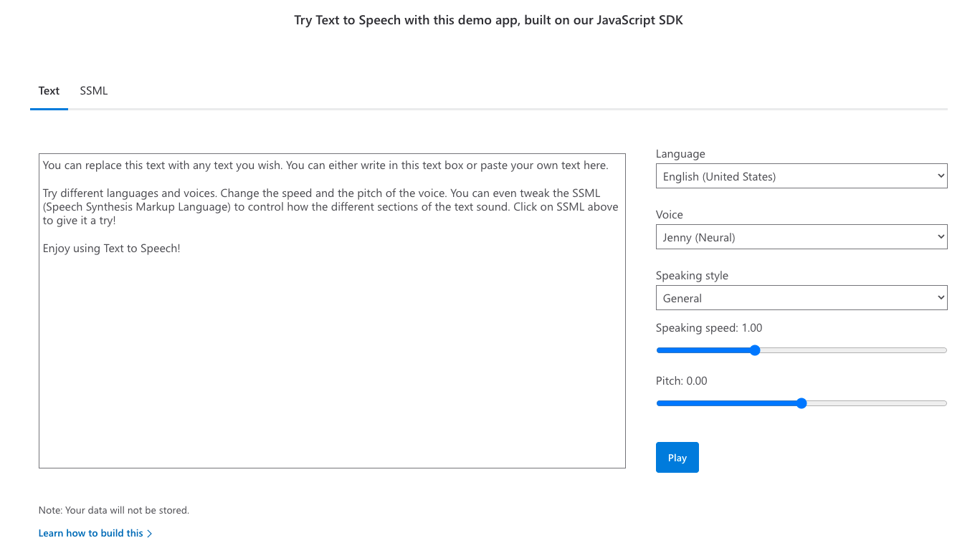Click the "Voice" field label
980x553 pixels.
pyautogui.click(x=670, y=215)
